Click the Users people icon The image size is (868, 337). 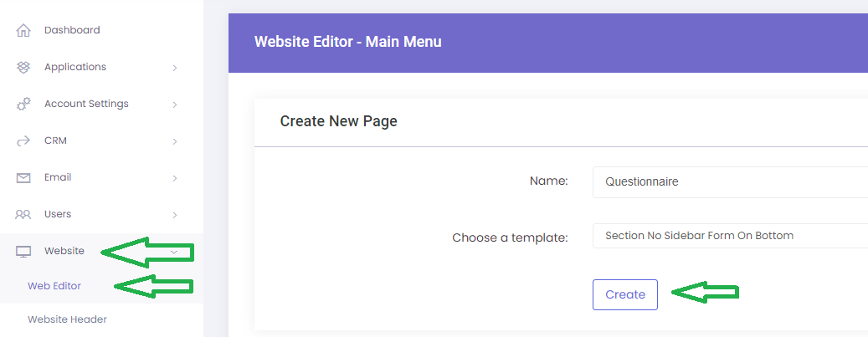pyautogui.click(x=23, y=214)
